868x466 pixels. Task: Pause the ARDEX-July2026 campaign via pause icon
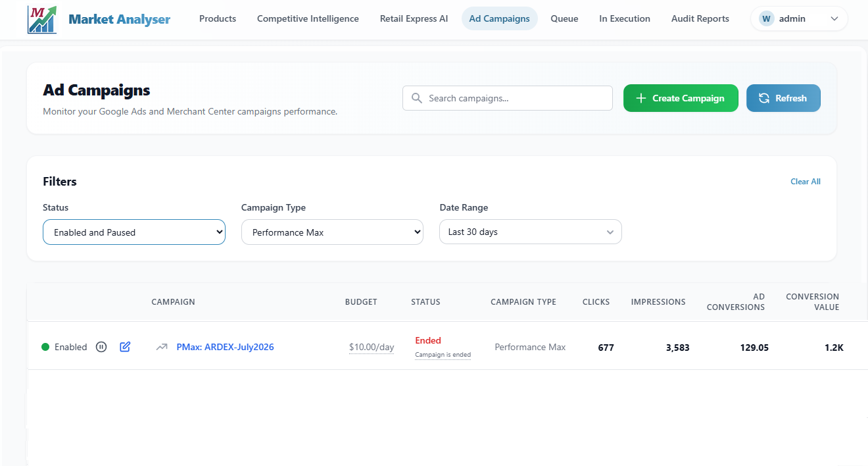point(101,347)
